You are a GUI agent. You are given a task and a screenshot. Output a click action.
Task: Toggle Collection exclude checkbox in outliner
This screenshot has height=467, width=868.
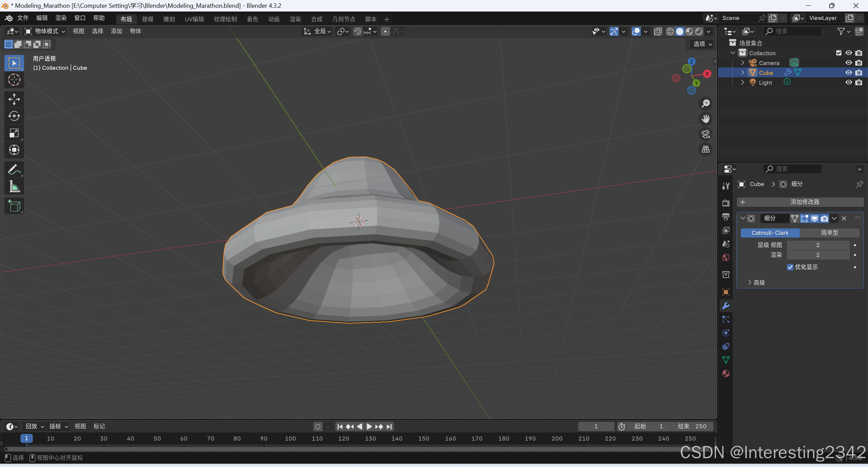(838, 53)
